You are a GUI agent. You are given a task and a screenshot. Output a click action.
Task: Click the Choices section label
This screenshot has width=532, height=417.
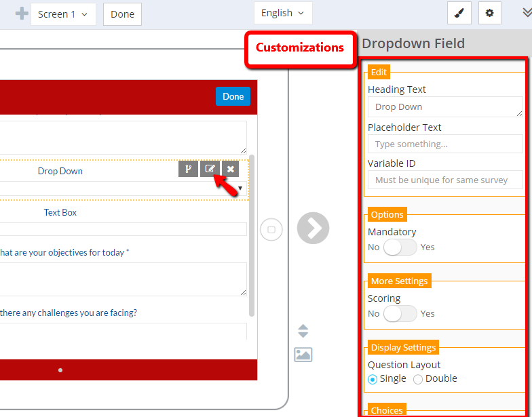(x=387, y=410)
